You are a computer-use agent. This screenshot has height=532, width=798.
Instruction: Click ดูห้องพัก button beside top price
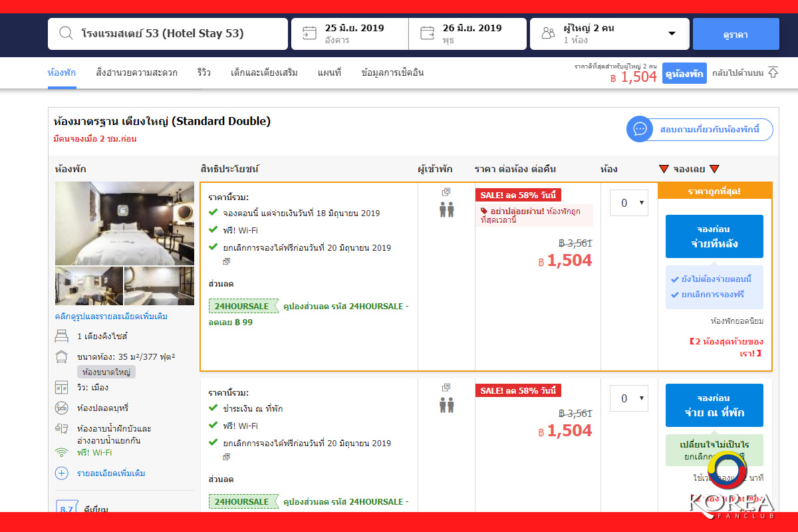684,74
